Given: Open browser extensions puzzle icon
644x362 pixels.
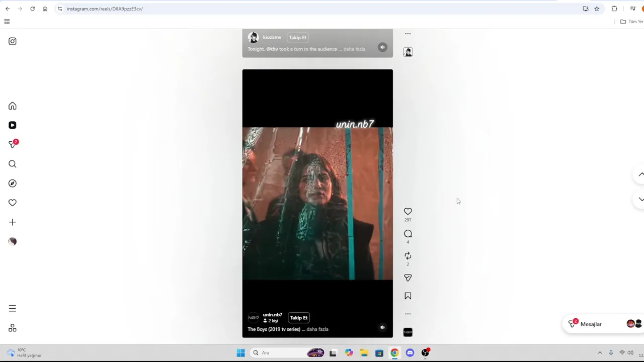Looking at the screenshot, I should point(614,9).
